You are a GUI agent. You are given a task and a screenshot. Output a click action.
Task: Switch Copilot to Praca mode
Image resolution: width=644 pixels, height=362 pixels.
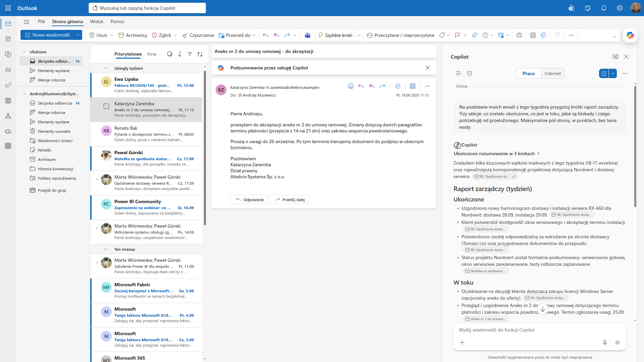coord(529,73)
